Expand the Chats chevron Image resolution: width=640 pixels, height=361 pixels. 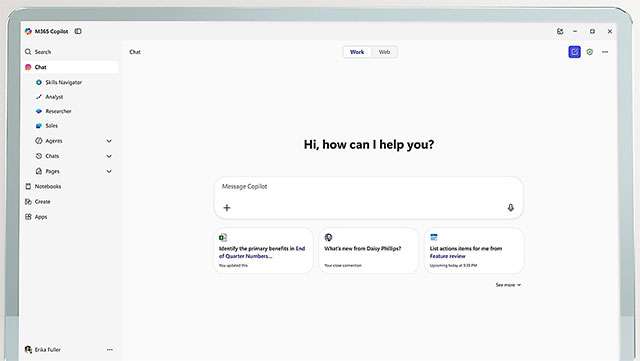109,156
